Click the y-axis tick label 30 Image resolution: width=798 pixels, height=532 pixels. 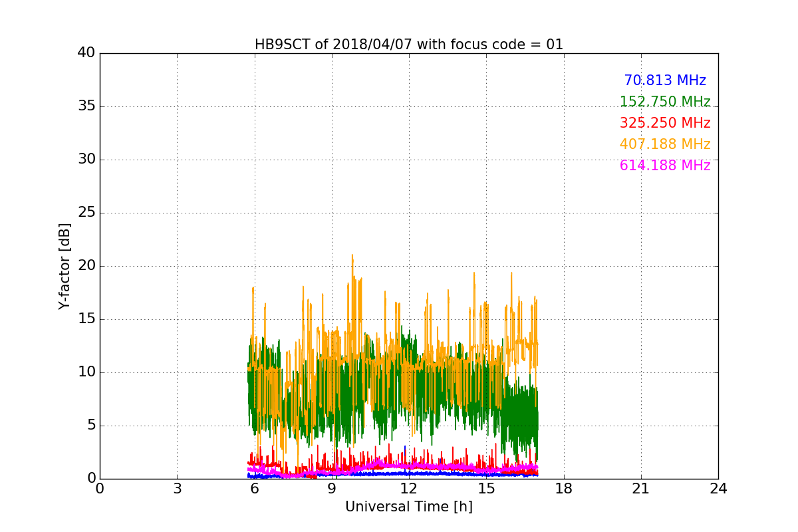coord(86,160)
